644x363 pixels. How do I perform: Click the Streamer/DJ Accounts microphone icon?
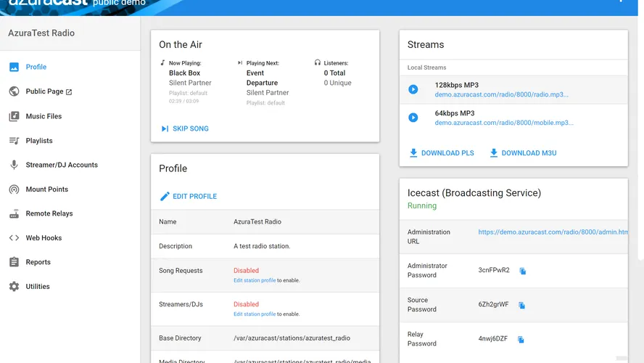[14, 165]
